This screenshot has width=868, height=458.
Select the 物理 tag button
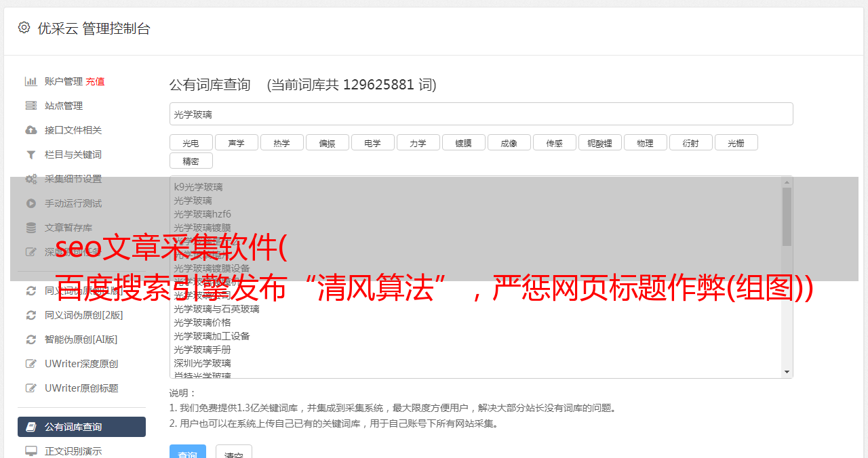point(645,142)
